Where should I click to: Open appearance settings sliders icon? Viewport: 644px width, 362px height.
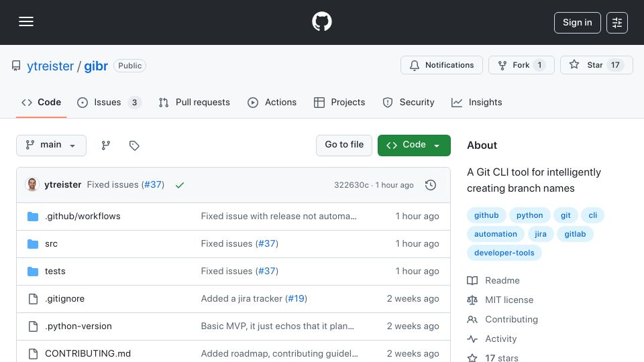tap(617, 23)
